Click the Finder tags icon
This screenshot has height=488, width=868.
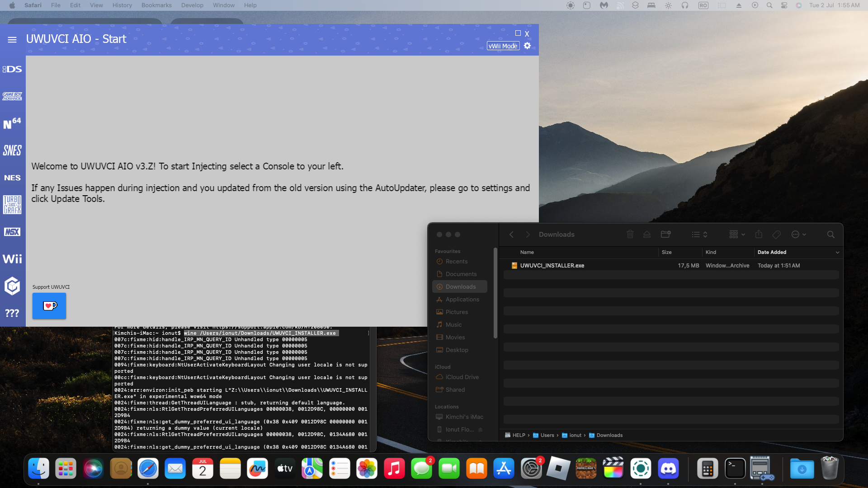click(x=777, y=235)
